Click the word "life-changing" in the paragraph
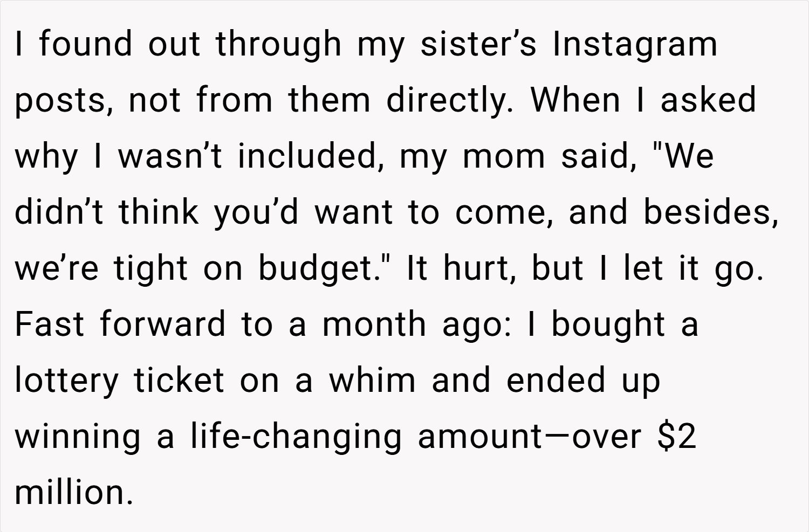The image size is (809, 532). pyautogui.click(x=296, y=438)
